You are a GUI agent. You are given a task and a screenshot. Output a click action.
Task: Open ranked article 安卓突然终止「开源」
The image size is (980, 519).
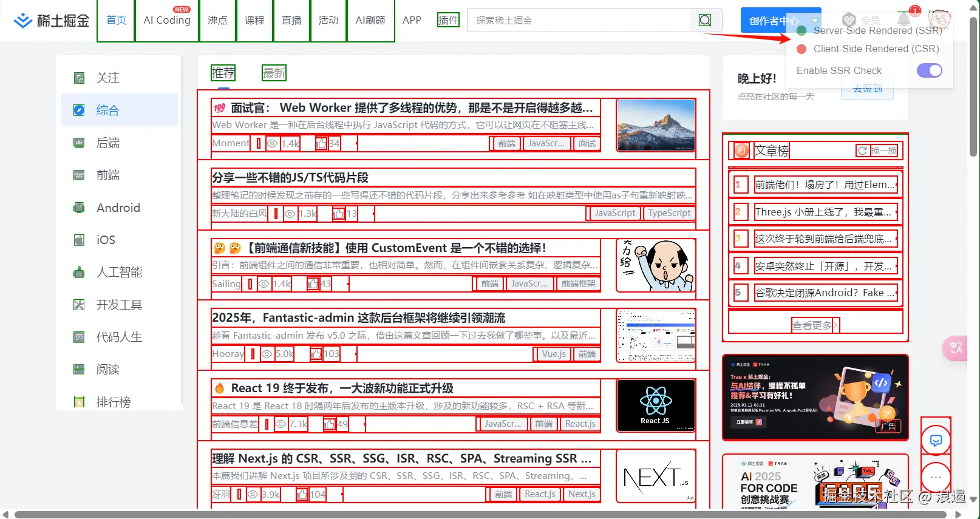tap(825, 266)
